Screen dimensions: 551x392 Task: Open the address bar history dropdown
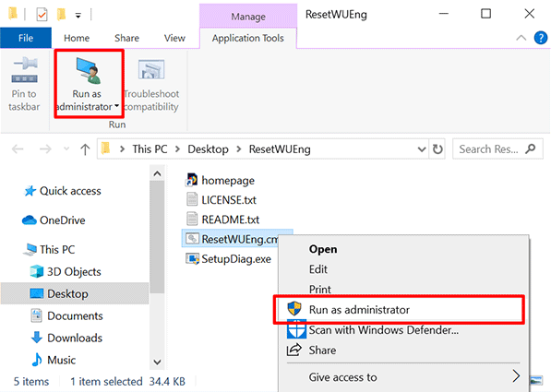422,149
